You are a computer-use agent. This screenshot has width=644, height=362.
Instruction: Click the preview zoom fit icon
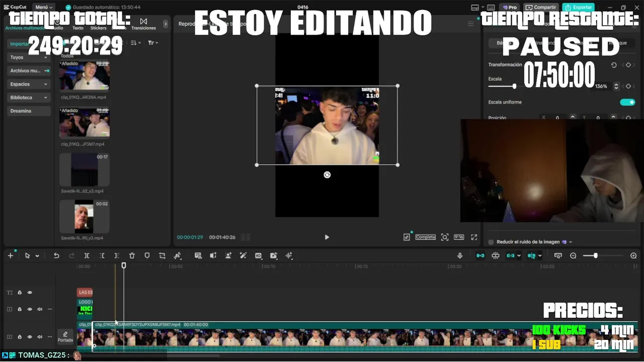pyautogui.click(x=445, y=237)
